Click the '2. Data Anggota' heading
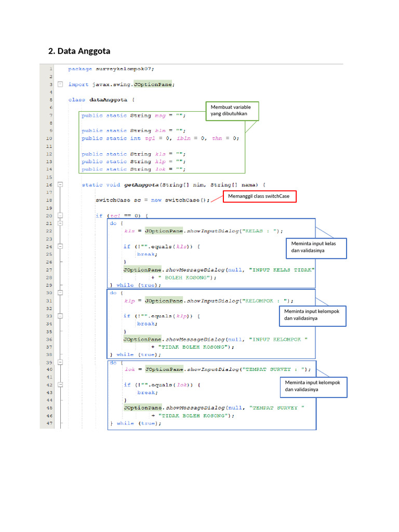This screenshot has height=532, width=399. pos(79,51)
